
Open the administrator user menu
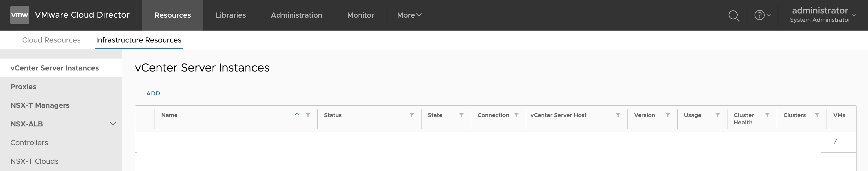[x=822, y=15]
